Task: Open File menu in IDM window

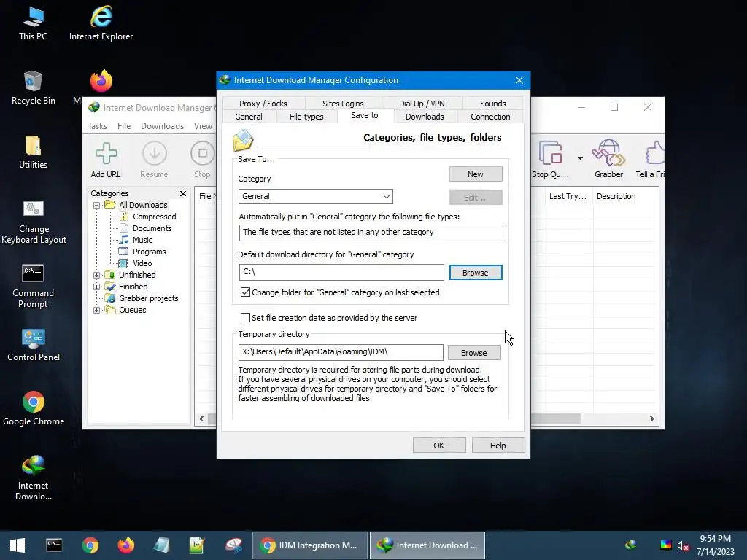Action: (x=124, y=126)
